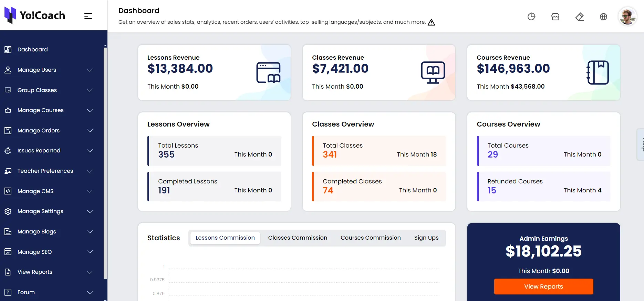The width and height of the screenshot is (644, 301).
Task: Expand the Manage Orders chevron
Action: [90, 131]
